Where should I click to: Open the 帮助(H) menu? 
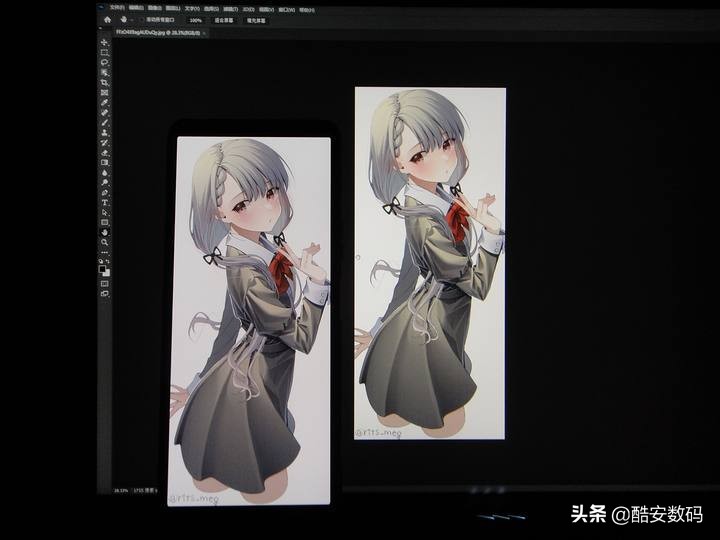[306, 10]
